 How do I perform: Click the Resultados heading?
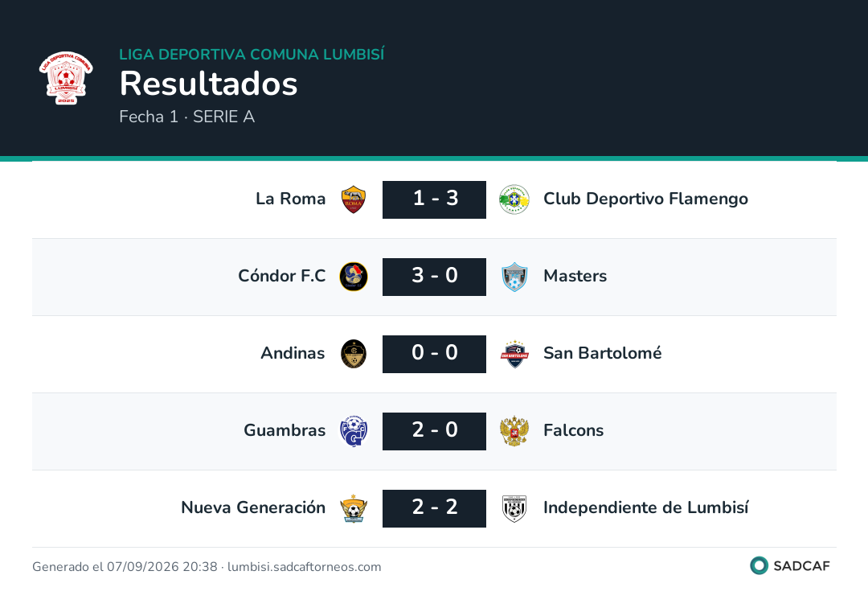(209, 84)
